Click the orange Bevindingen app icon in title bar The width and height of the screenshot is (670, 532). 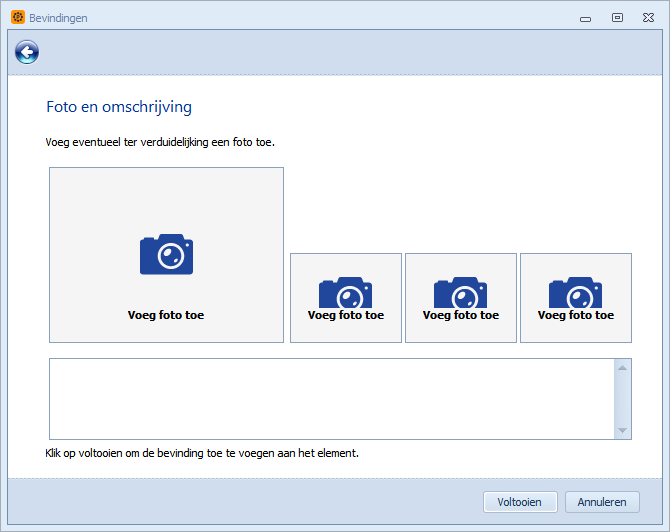click(x=18, y=18)
